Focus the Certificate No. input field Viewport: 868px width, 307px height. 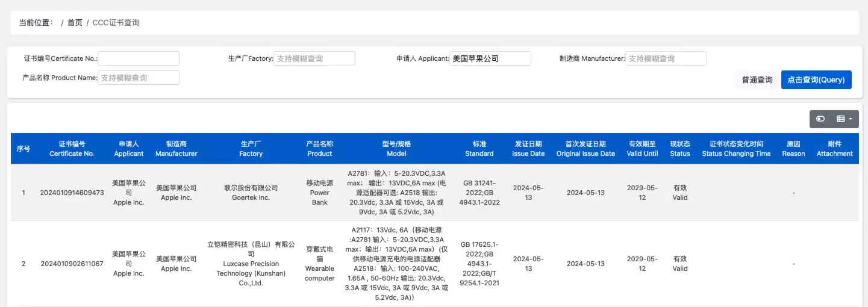(139, 58)
